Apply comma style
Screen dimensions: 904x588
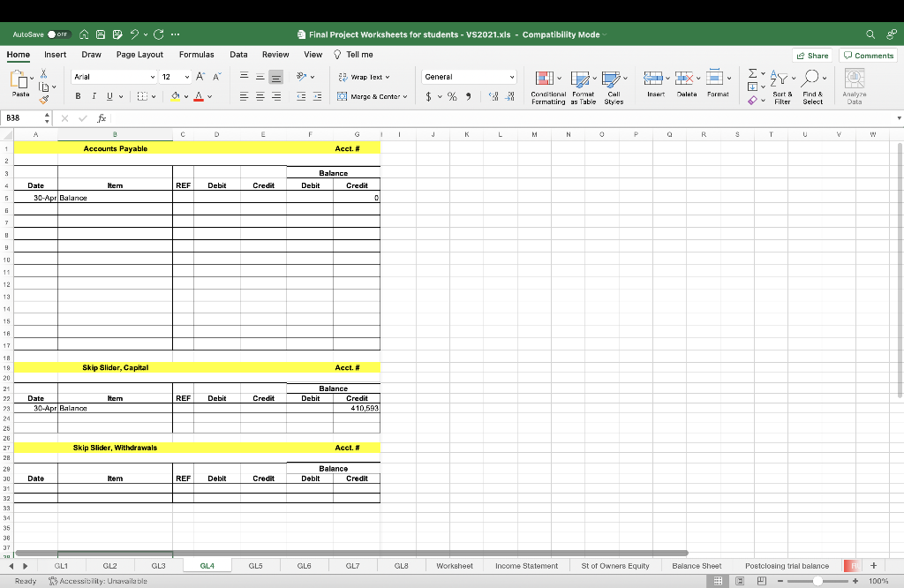click(468, 96)
